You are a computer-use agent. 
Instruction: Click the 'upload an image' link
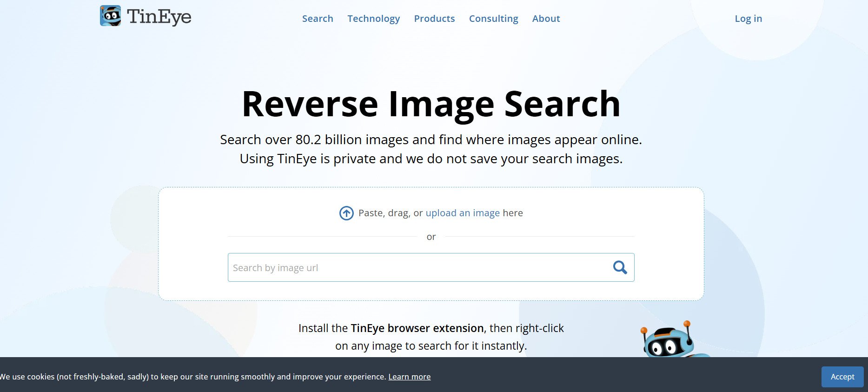(463, 213)
